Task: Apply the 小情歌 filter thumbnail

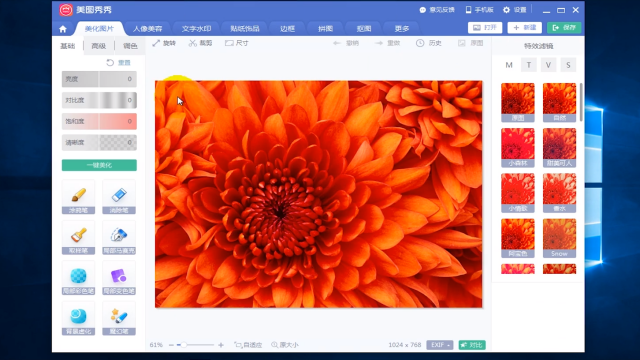Action: [x=518, y=193]
